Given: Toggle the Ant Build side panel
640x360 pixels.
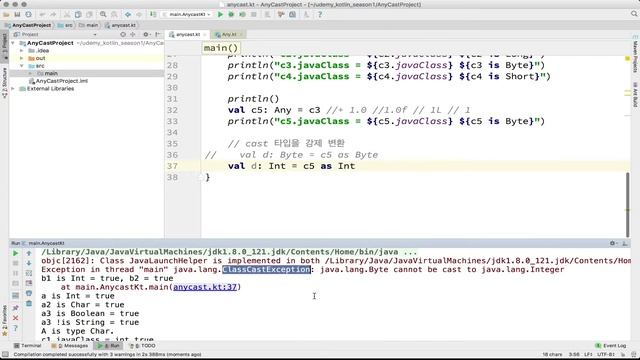Looking at the screenshot, I should pos(635,94).
